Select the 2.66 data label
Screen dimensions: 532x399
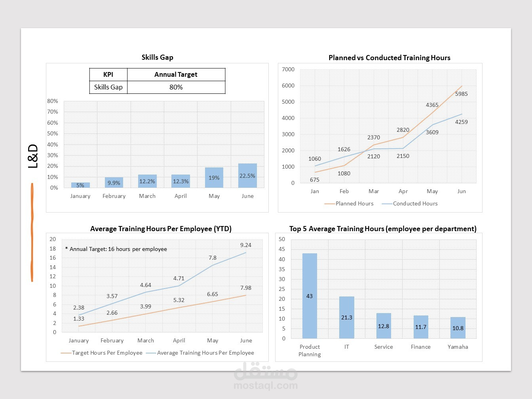(x=112, y=313)
